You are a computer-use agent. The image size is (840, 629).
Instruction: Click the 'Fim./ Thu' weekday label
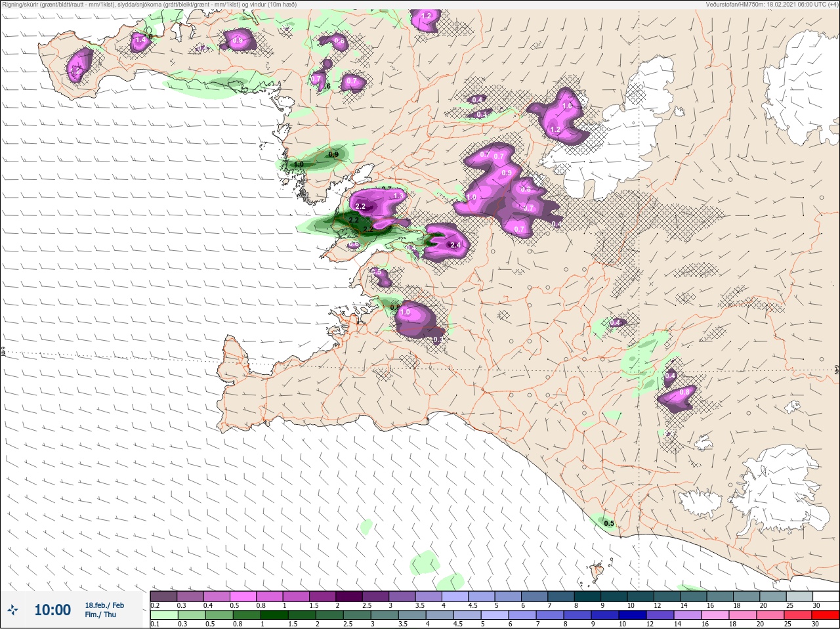click(100, 615)
